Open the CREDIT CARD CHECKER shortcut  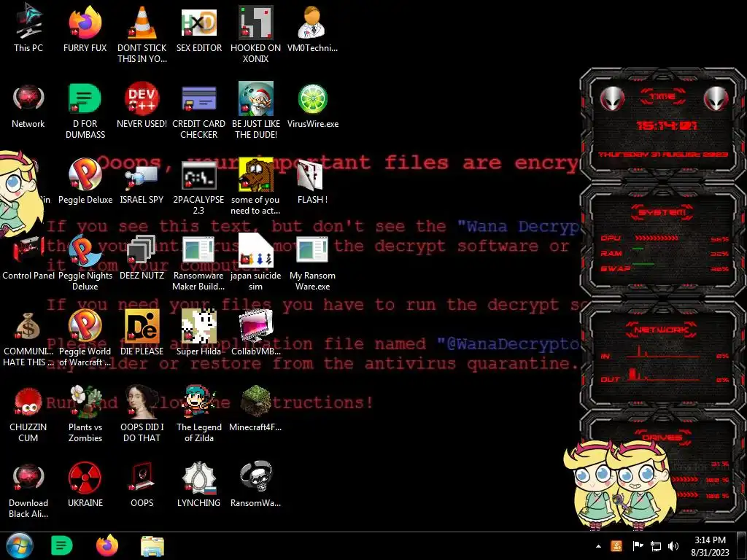coord(198,111)
